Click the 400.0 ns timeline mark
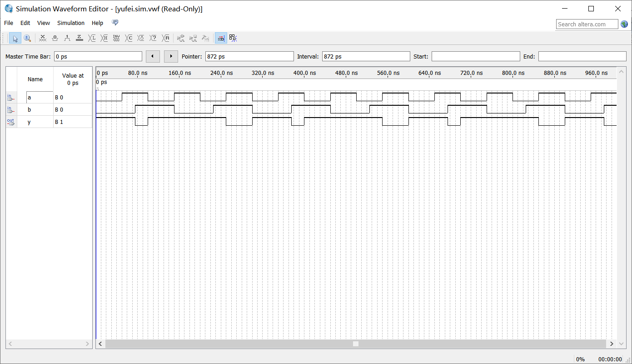632x364 pixels. [304, 73]
